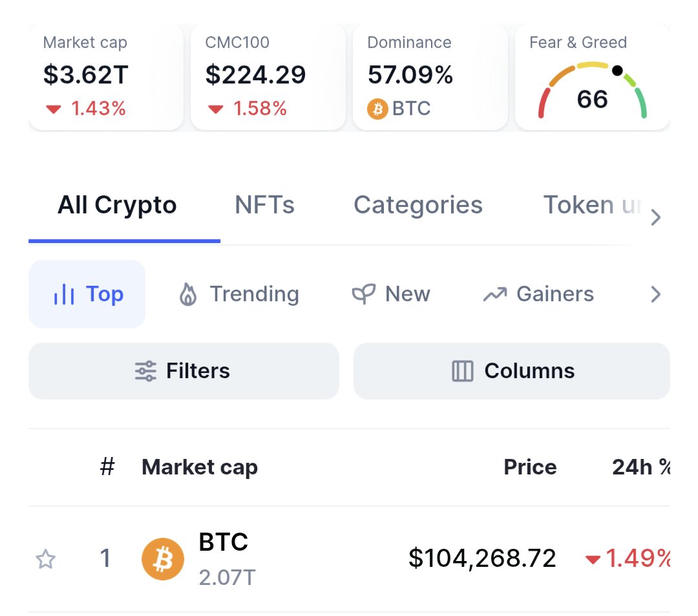
Task: Select the All Crypto tab
Action: [117, 205]
